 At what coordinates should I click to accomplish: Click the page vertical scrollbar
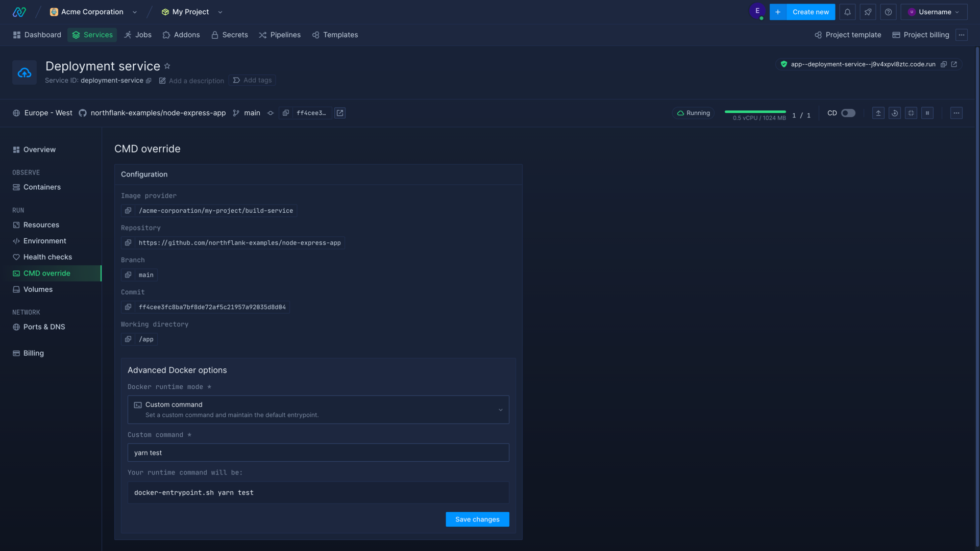977,296
